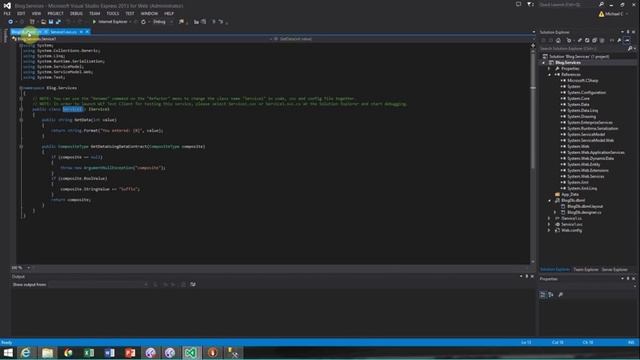
Task: Open the editor zoom percentage dropdown
Action: (28, 268)
